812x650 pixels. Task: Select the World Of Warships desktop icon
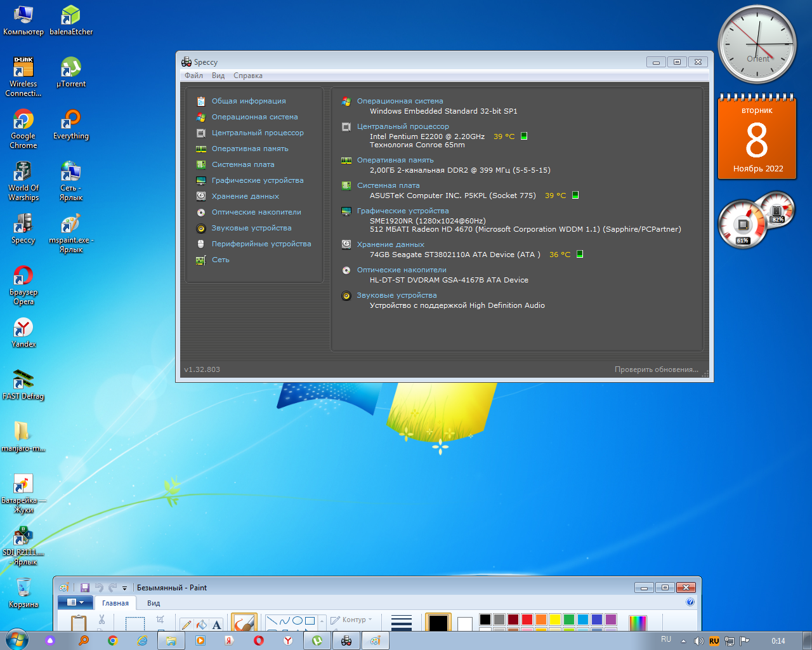coord(23,181)
